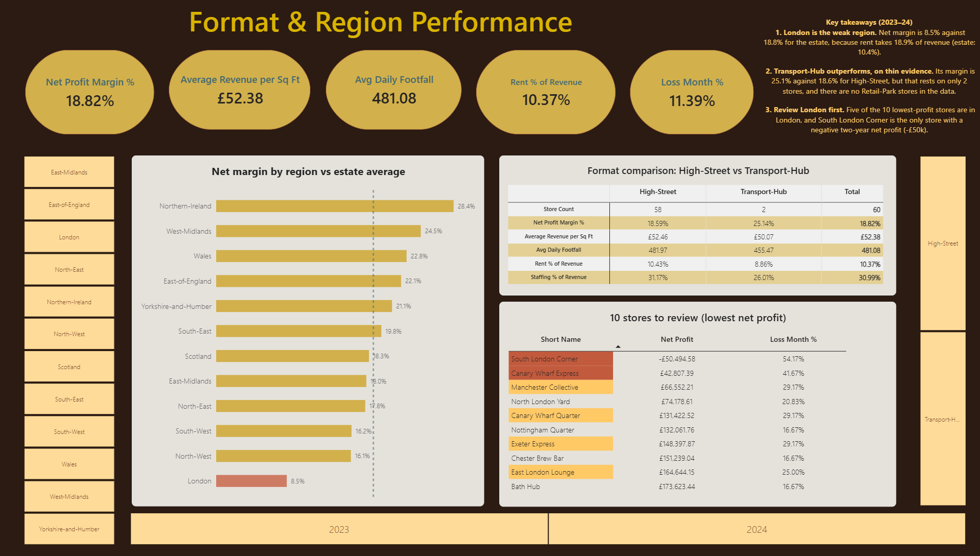Select Staffing % of Revenue row label

pos(558,277)
